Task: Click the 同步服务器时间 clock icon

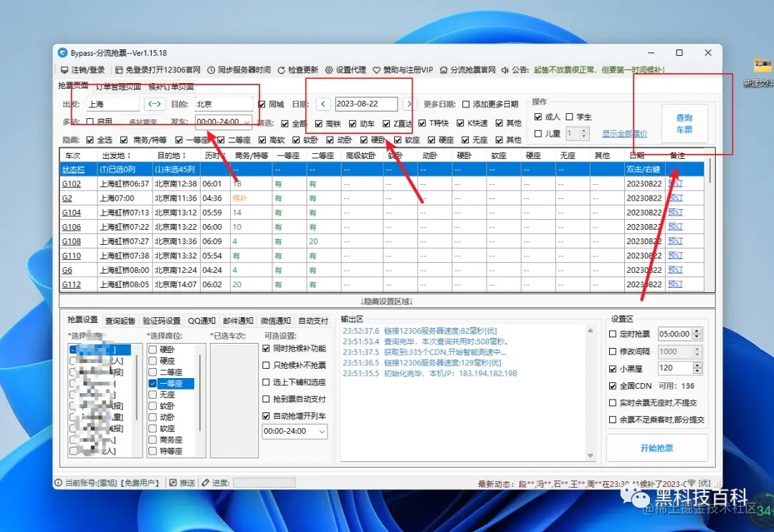Action: pos(211,70)
